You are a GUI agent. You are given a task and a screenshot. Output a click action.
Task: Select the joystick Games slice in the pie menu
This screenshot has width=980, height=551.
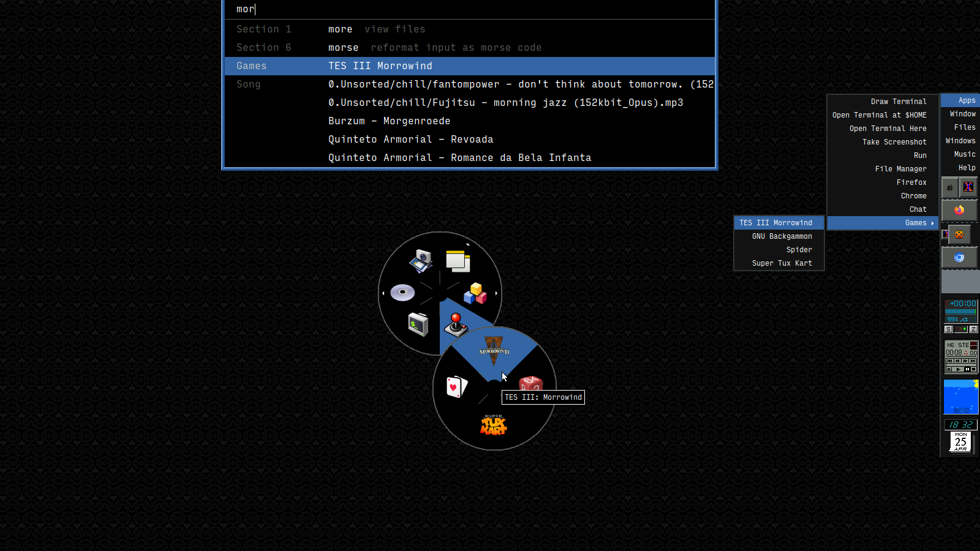[x=456, y=324]
